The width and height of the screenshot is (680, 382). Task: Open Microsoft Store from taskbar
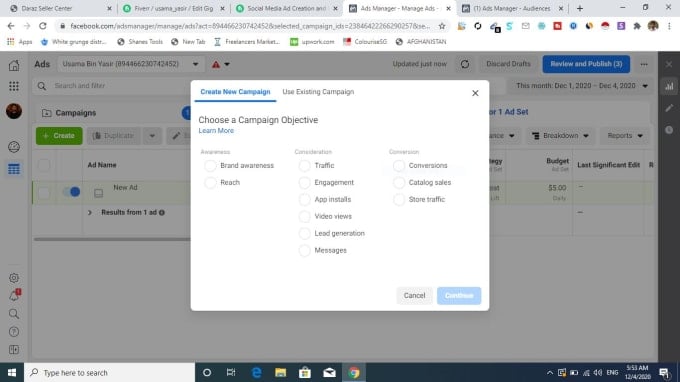(x=305, y=372)
